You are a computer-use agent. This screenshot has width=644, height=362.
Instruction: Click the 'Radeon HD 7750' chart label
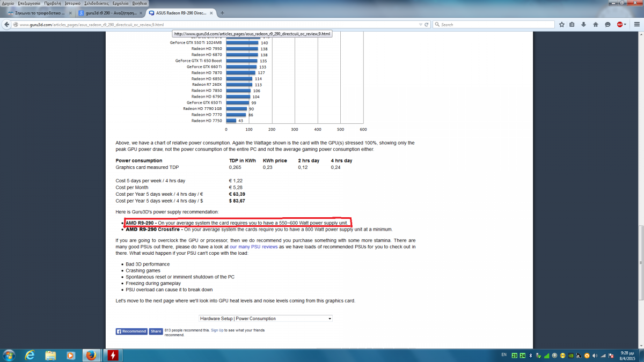click(x=207, y=121)
